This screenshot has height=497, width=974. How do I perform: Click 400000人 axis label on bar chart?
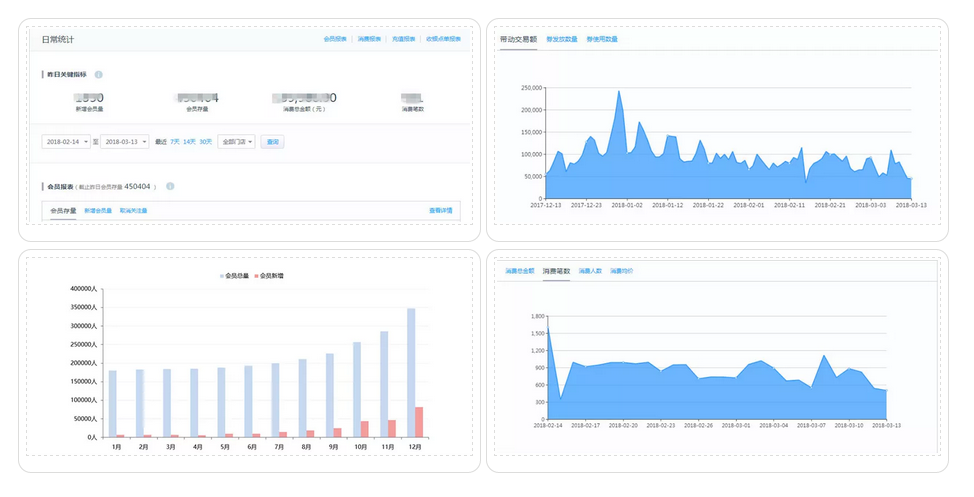pyautogui.click(x=84, y=290)
